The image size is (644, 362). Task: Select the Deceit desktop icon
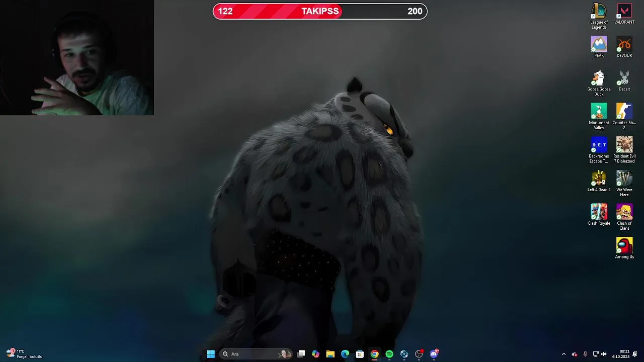(624, 80)
